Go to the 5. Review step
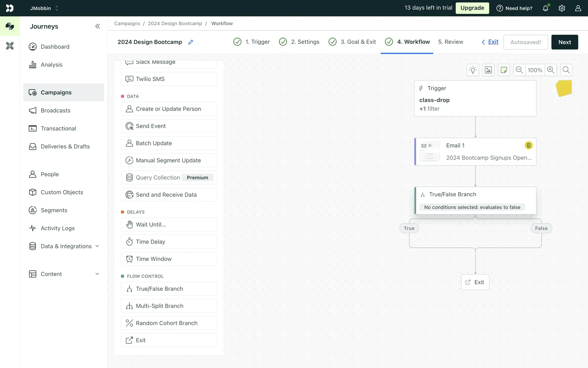588x368 pixels. [x=450, y=42]
